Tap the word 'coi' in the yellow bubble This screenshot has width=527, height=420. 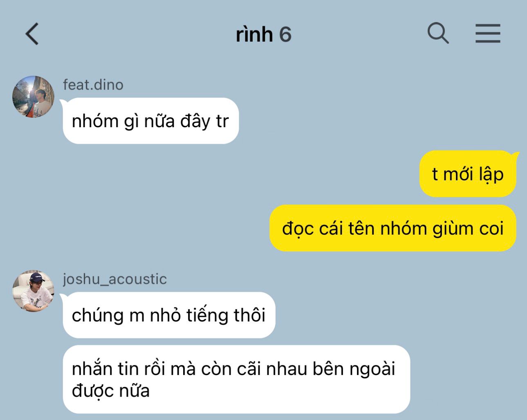[x=491, y=229]
